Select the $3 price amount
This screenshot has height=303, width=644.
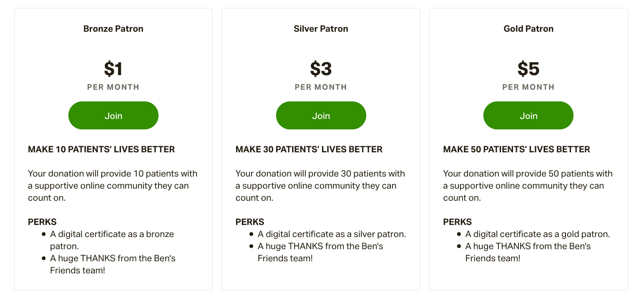[x=321, y=69]
